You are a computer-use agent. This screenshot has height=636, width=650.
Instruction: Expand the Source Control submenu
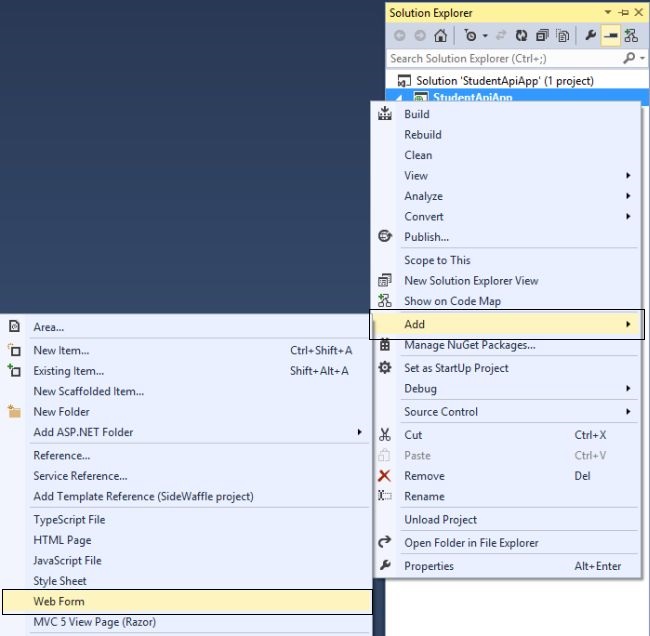[x=506, y=412]
